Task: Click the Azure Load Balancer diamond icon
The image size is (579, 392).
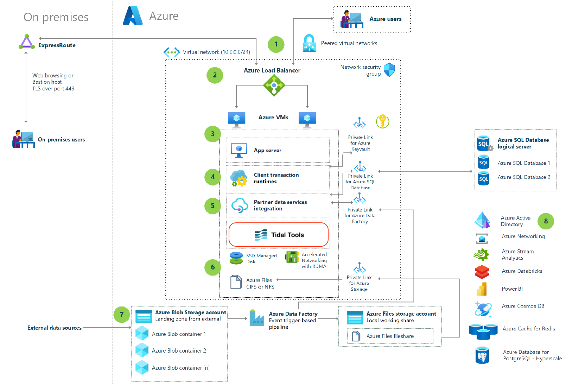Action: (274, 85)
